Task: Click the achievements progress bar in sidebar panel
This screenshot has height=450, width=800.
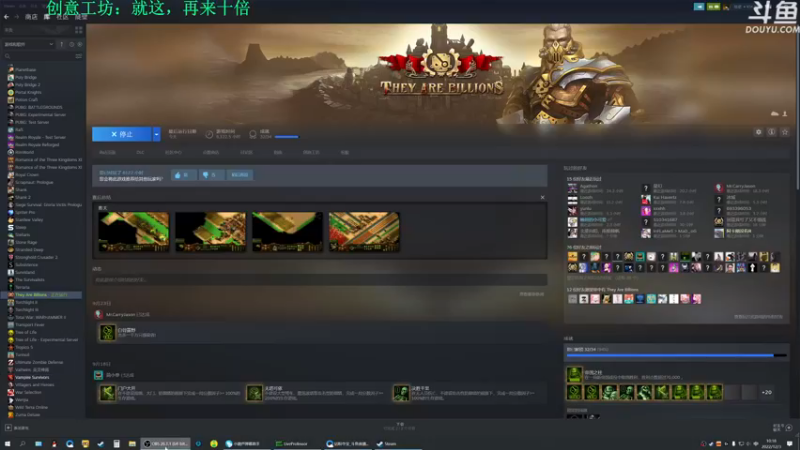Action: click(x=677, y=355)
